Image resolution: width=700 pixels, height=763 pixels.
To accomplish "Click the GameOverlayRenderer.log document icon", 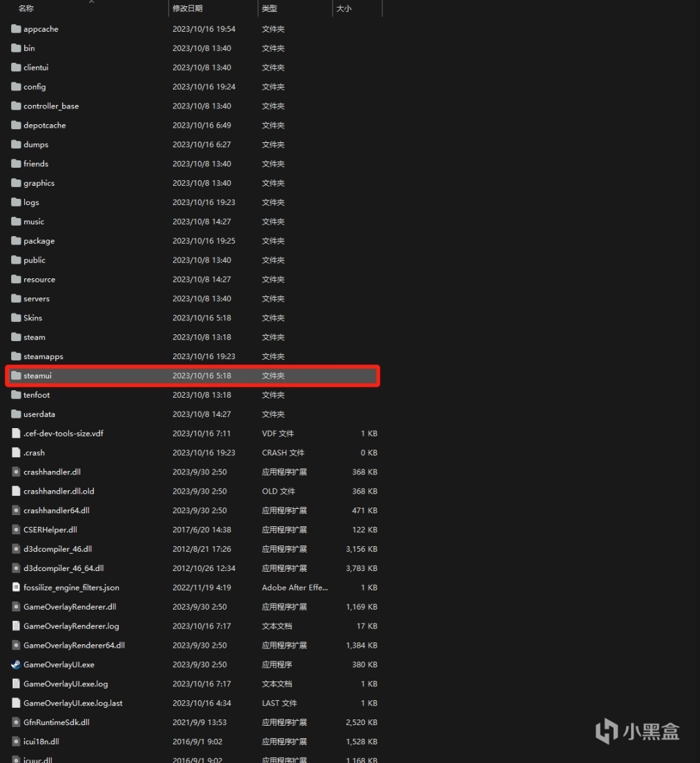I will (17, 626).
